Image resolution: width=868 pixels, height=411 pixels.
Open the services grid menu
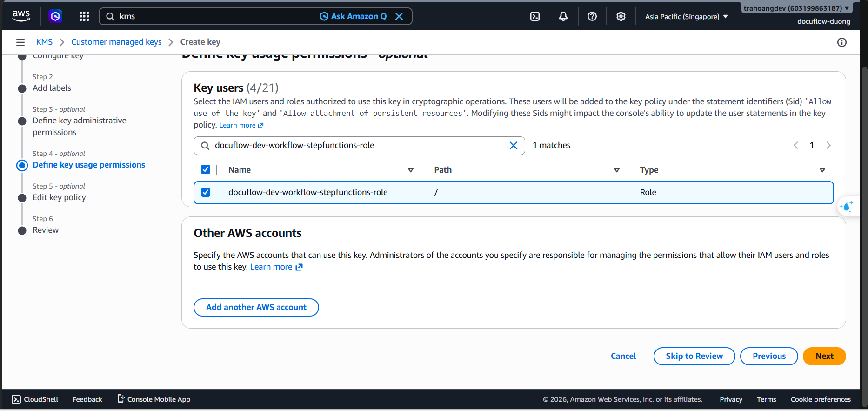click(x=84, y=16)
